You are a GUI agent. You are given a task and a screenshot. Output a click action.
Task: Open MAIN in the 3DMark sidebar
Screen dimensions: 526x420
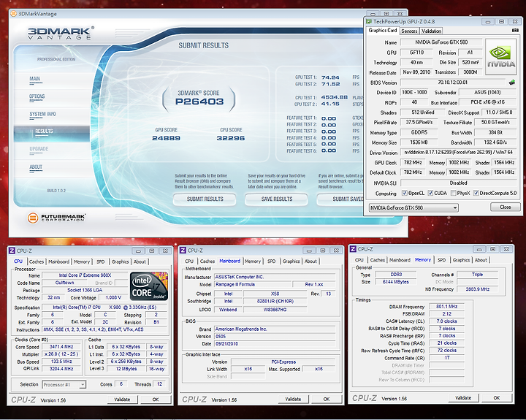coord(34,79)
